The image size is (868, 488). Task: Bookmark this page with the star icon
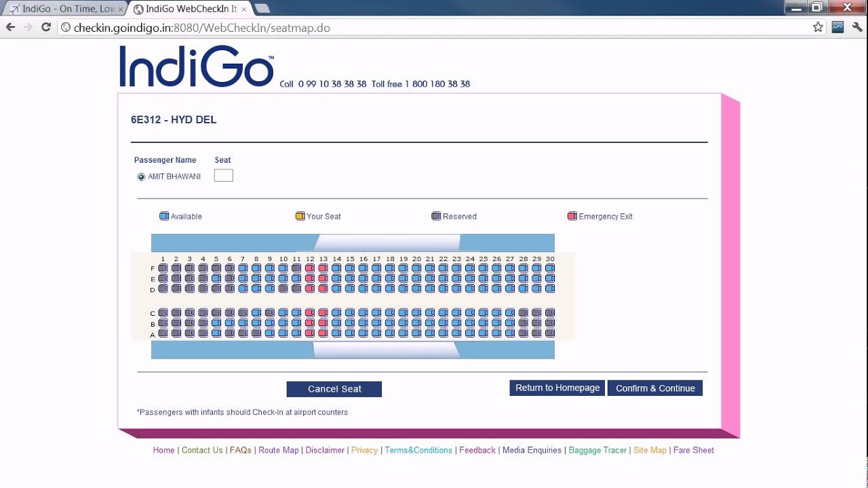tap(818, 27)
